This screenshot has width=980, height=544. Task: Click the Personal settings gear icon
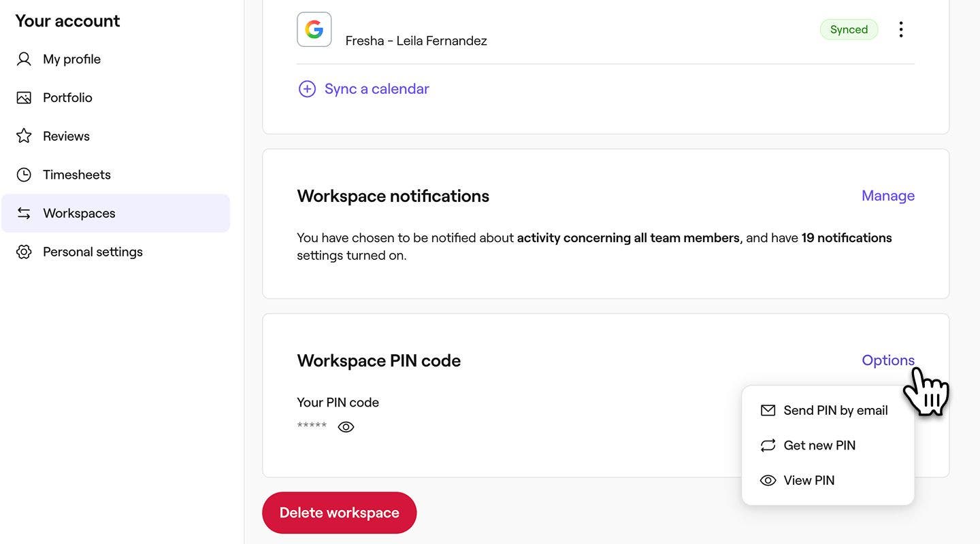point(24,252)
